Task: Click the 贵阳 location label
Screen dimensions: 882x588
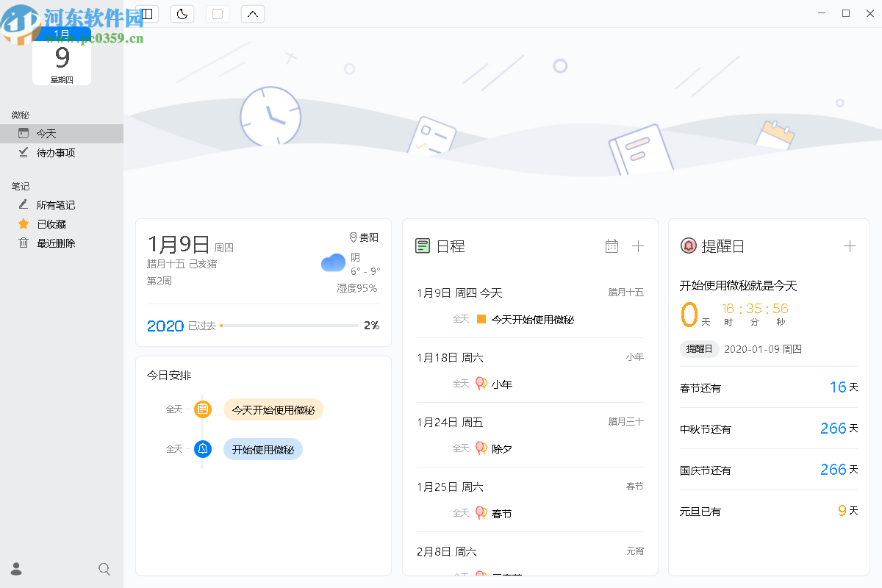Action: tap(364, 237)
